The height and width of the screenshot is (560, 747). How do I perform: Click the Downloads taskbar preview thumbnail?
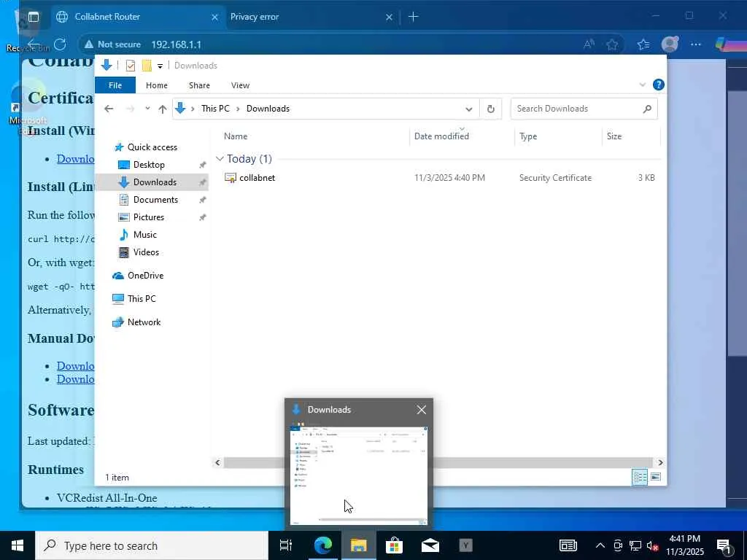[x=359, y=474]
